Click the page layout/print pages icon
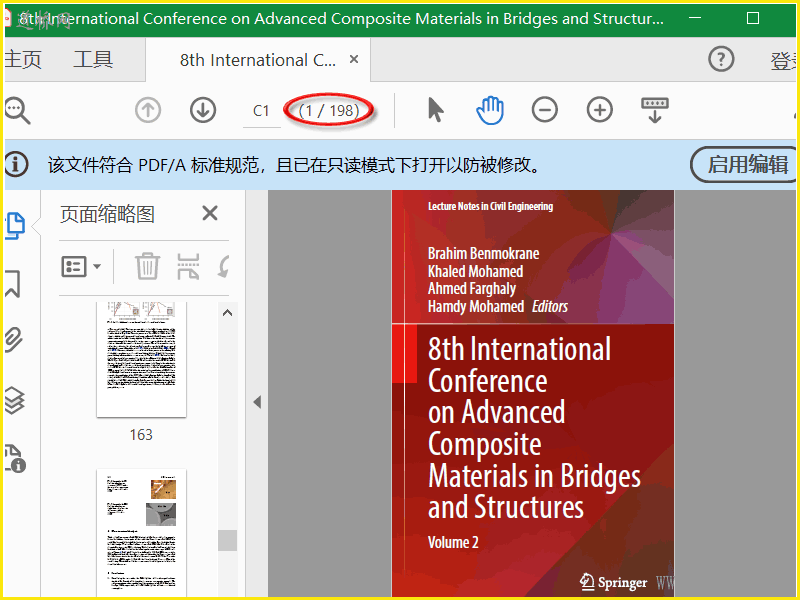The image size is (800, 600). click(188, 266)
